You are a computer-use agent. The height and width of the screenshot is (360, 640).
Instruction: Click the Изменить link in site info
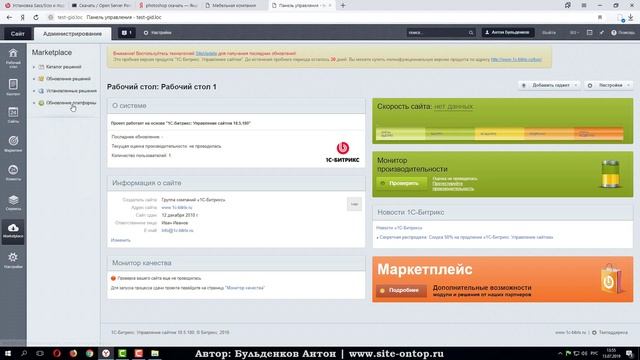click(x=121, y=240)
